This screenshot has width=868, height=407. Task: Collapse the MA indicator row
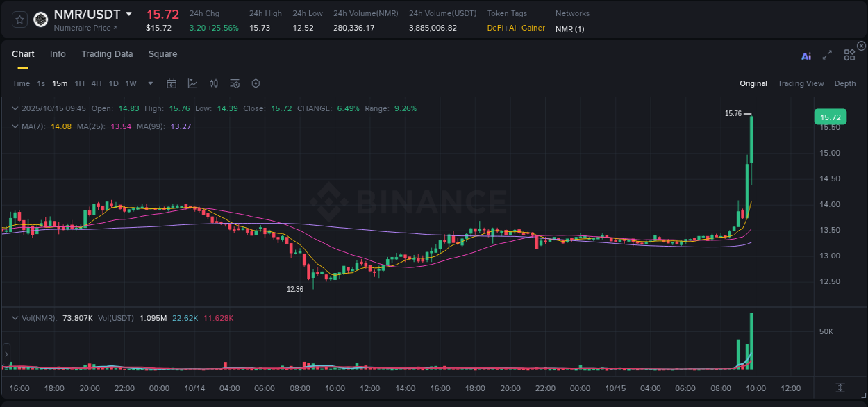pos(14,126)
